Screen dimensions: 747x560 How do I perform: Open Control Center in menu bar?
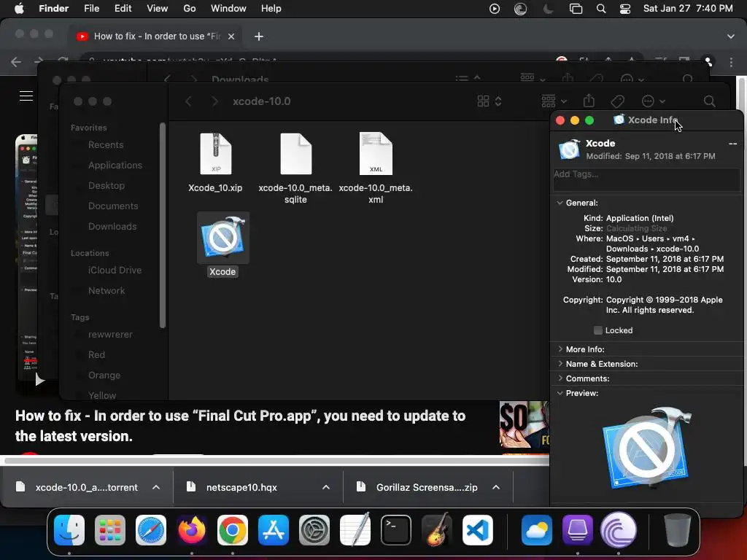[x=625, y=9]
